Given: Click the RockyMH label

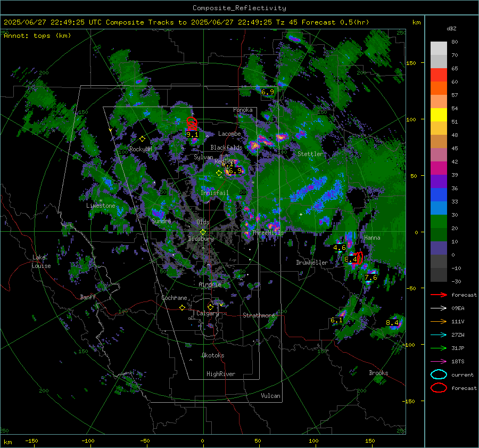Looking at the screenshot, I should tap(141, 149).
